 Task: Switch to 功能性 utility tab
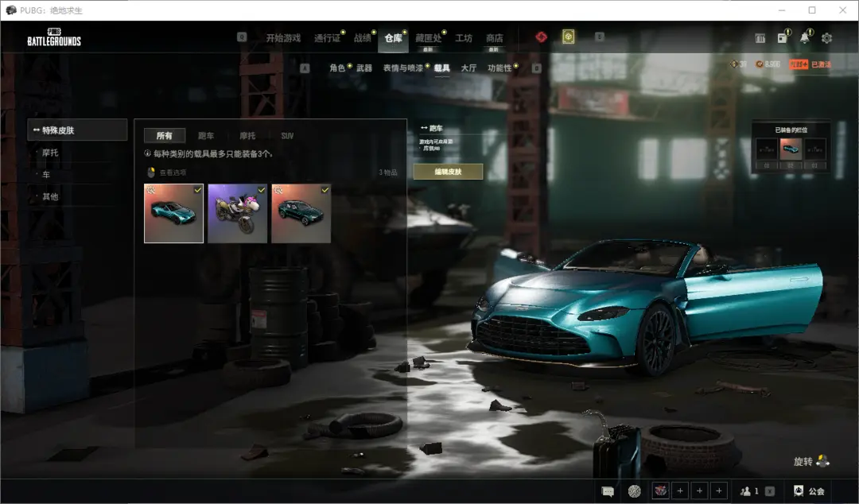(499, 68)
